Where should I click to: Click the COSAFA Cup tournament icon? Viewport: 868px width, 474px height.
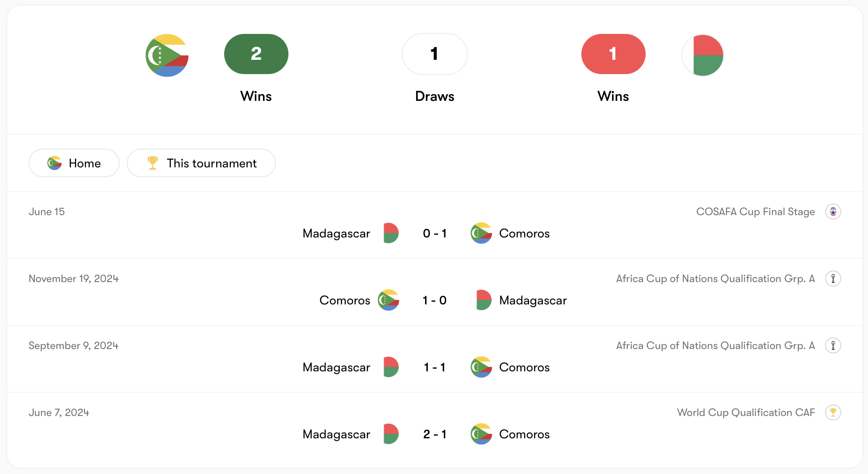coord(833,212)
